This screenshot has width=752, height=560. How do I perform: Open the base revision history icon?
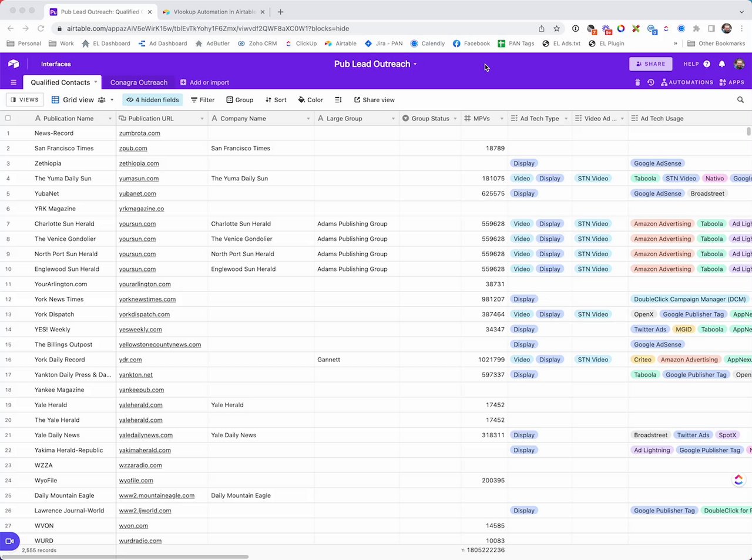(x=650, y=82)
